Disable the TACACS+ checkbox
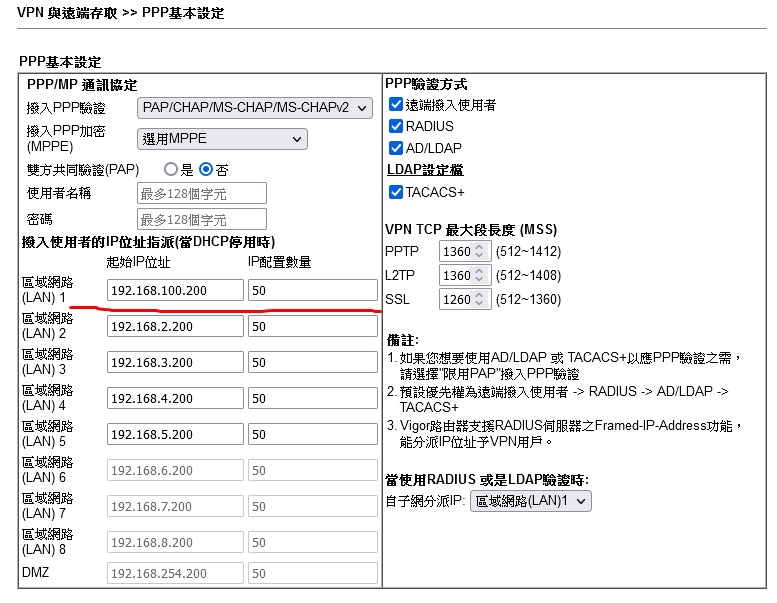The width and height of the screenshot is (777, 603). (x=396, y=192)
